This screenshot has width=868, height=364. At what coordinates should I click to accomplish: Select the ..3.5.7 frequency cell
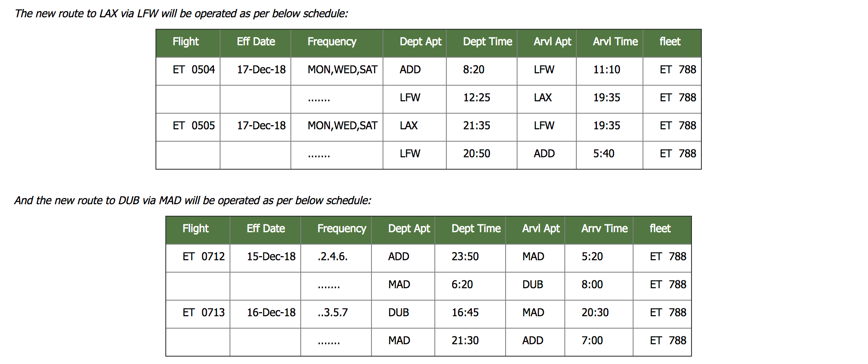pos(332,313)
